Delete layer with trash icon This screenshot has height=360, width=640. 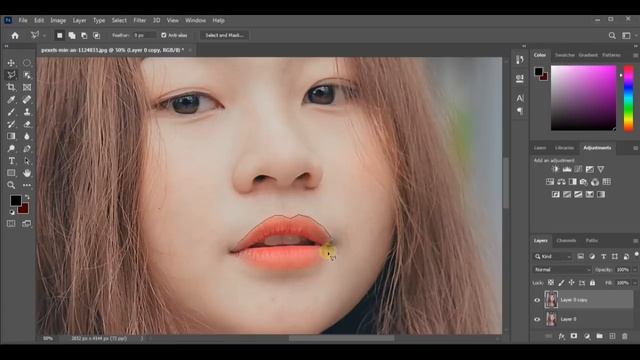624,336
